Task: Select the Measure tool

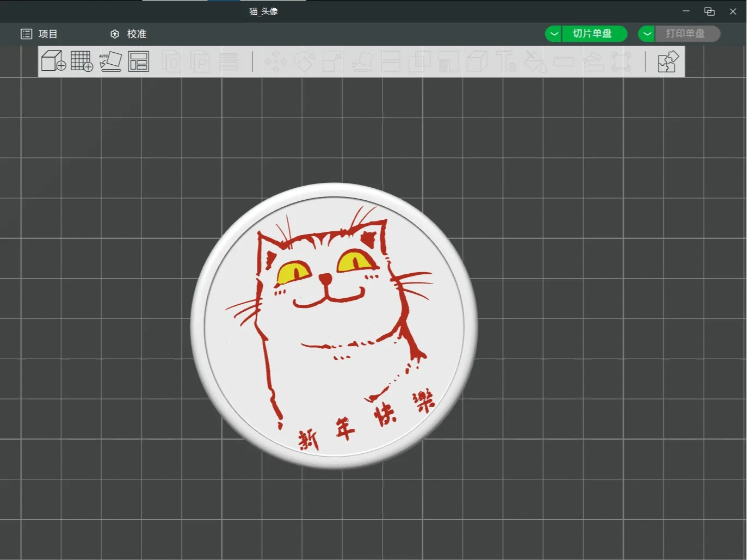Action: coord(564,61)
